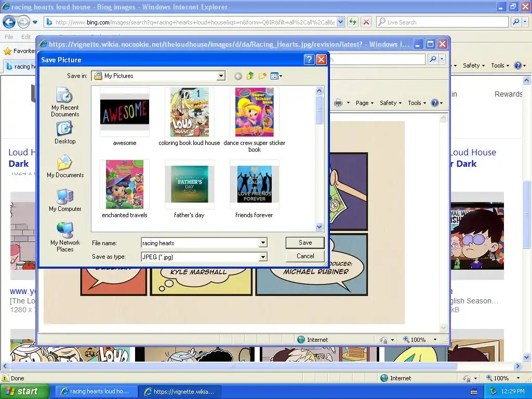
Task: Click file list scrollbar down arrow
Action: tap(320, 227)
